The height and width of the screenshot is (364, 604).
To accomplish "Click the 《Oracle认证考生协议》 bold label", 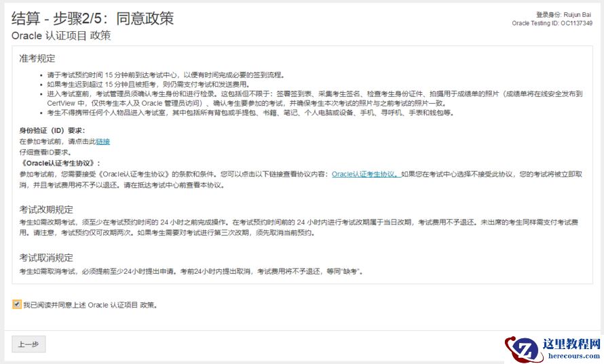I will [x=60, y=163].
